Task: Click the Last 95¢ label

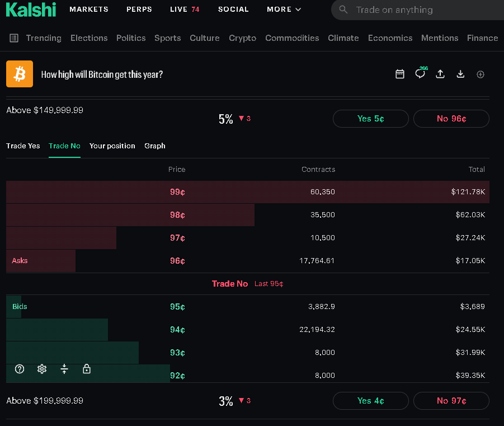Action: point(269,284)
